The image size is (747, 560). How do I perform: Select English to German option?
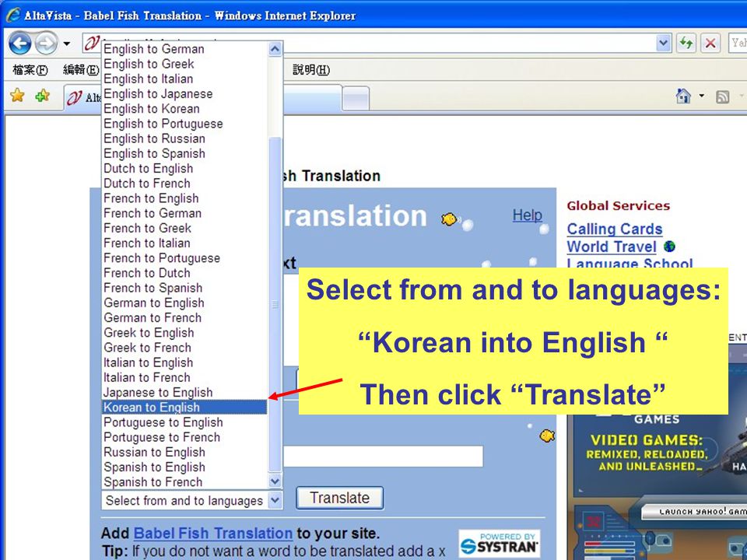185,49
